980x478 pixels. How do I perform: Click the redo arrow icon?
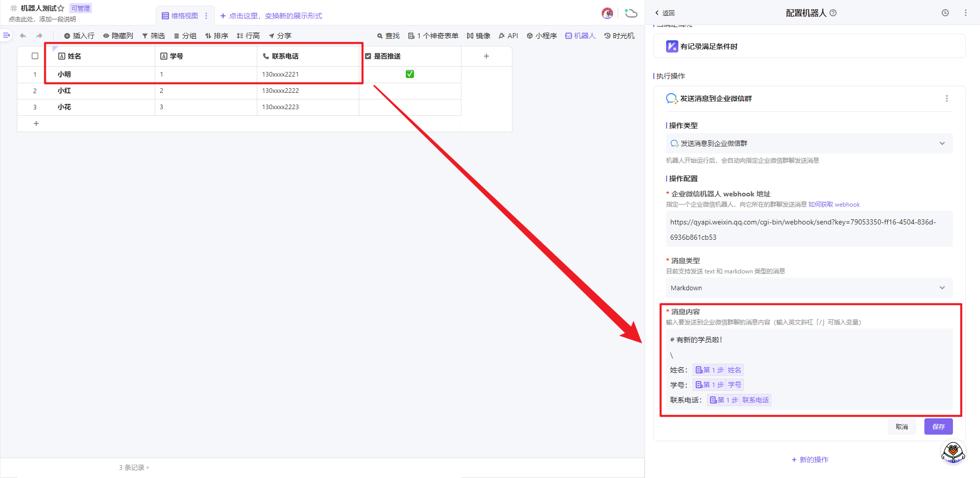coord(39,36)
